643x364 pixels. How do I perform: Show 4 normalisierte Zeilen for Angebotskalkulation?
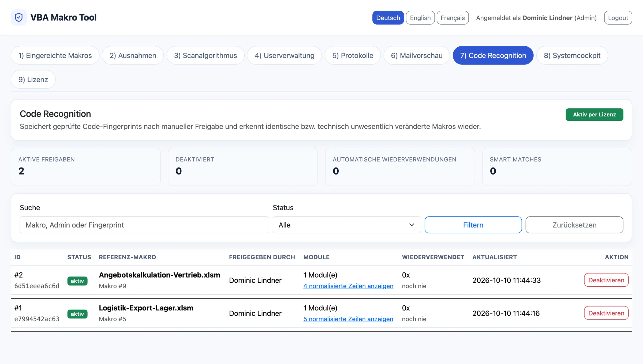[348, 286]
